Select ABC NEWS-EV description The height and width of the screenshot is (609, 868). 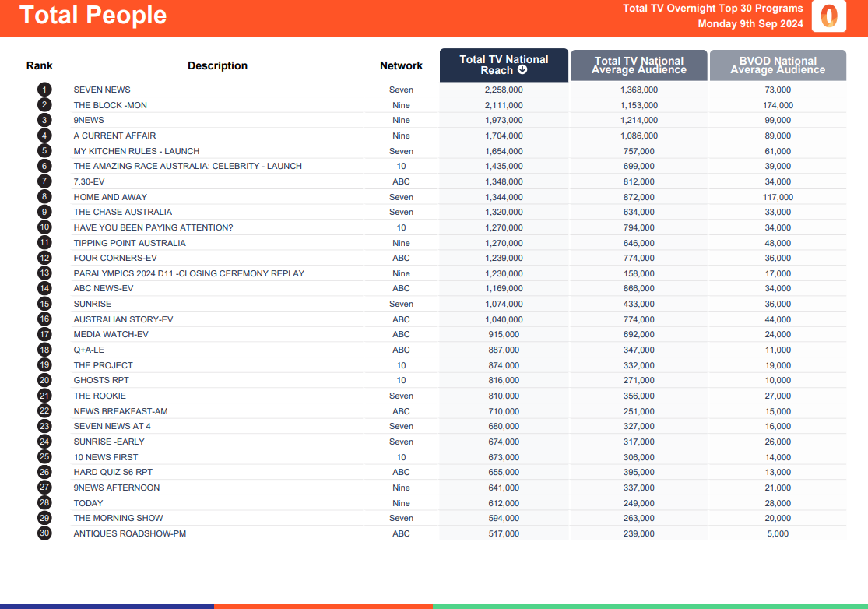[x=104, y=288]
